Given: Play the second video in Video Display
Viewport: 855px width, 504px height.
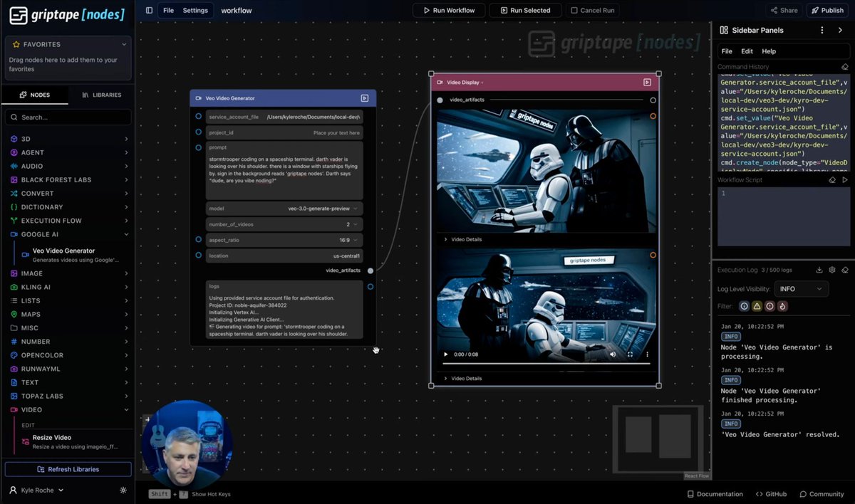Looking at the screenshot, I should point(446,354).
